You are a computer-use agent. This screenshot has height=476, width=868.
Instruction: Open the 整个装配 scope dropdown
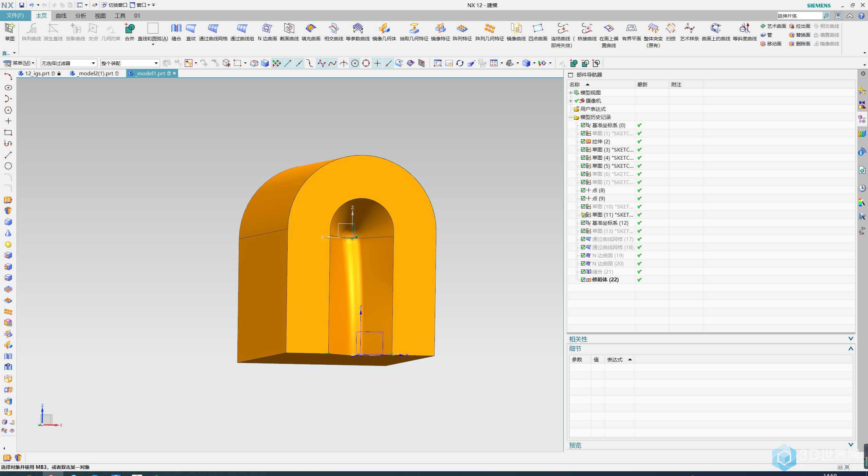click(130, 63)
